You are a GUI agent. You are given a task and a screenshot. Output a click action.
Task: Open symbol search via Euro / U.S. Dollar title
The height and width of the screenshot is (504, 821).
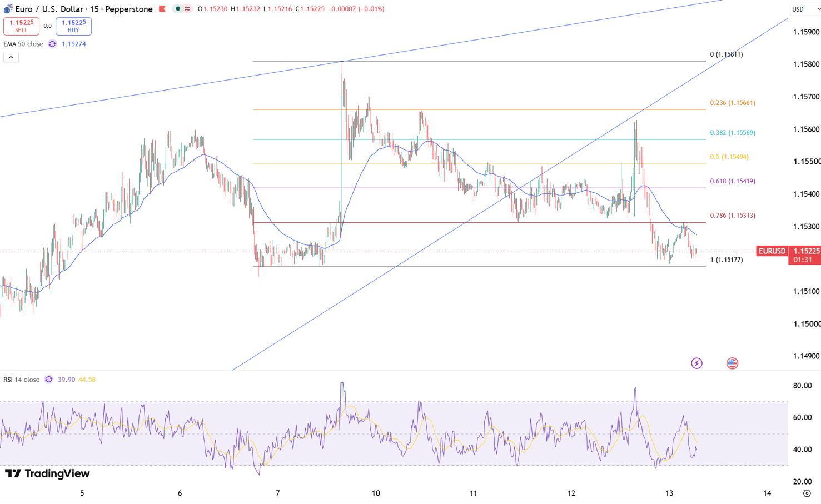[84, 9]
